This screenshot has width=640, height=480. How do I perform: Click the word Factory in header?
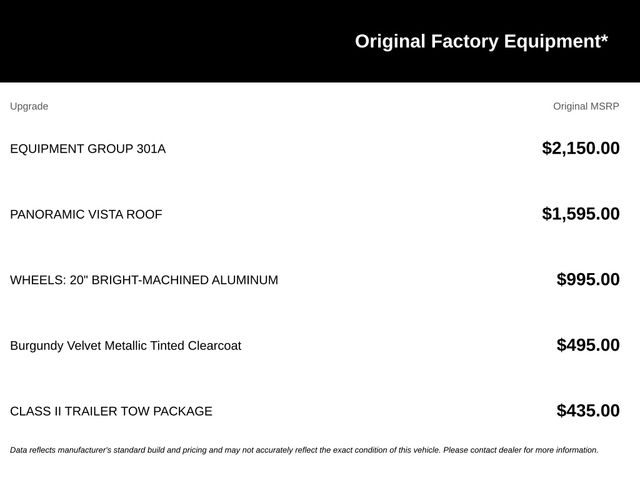click(x=464, y=42)
